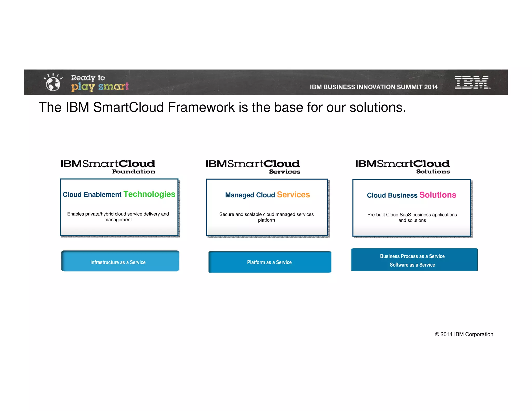Click the Cloud Enablement Technologies heading
532x411 pixels.
point(119,194)
